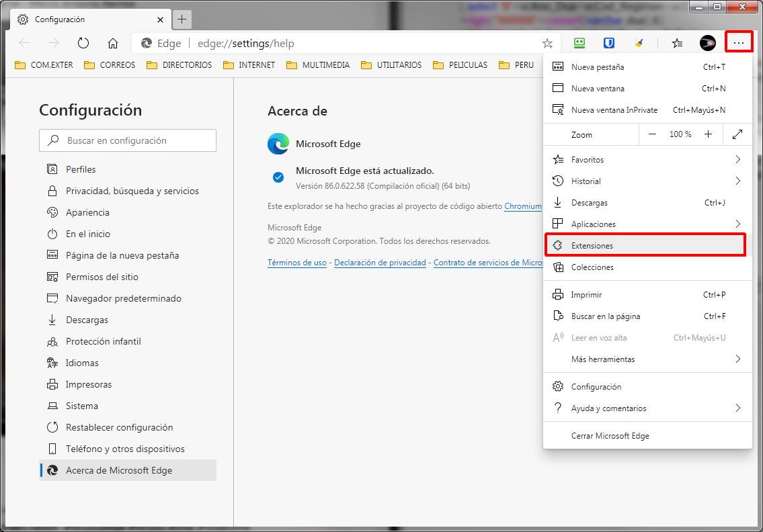Open Restablecer configuración section
The image size is (763, 532).
pyautogui.click(x=128, y=427)
